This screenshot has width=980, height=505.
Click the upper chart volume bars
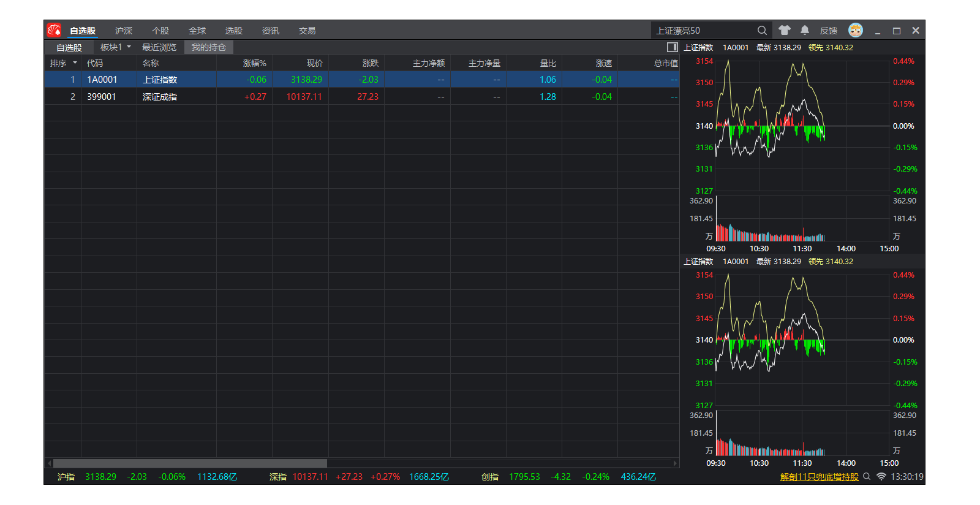click(x=802, y=219)
